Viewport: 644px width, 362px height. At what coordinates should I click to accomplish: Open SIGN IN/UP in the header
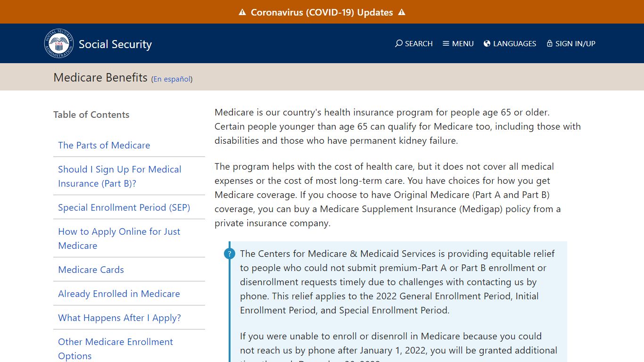(571, 43)
